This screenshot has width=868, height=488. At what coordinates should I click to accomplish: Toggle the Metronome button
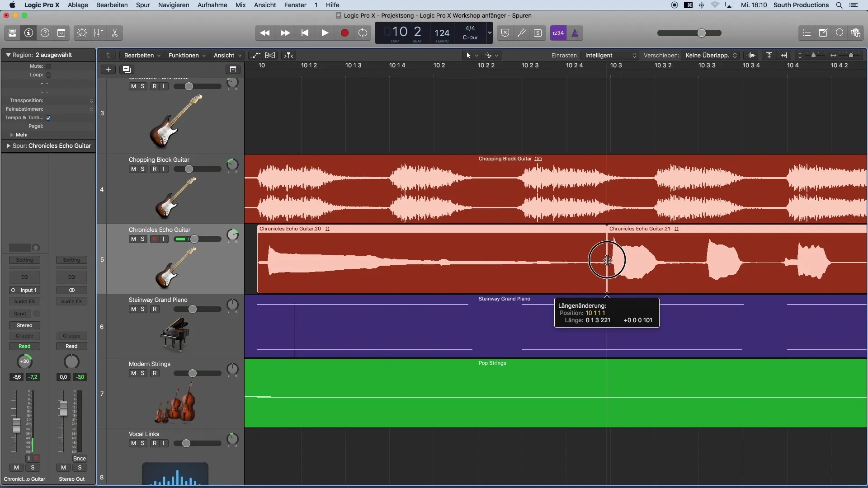(575, 33)
